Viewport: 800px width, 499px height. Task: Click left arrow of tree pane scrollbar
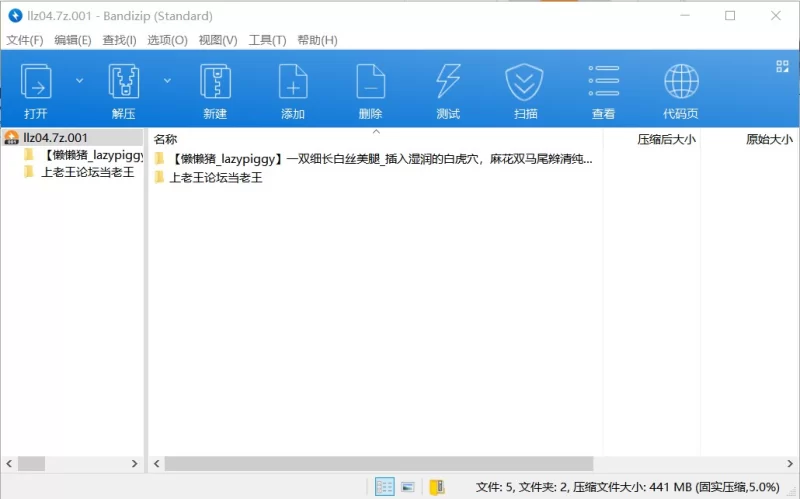9,463
